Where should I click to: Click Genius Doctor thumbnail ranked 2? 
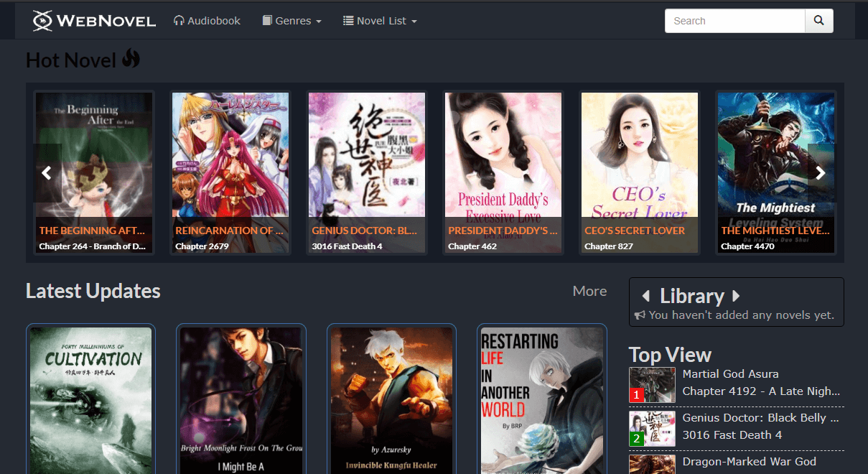pyautogui.click(x=652, y=429)
